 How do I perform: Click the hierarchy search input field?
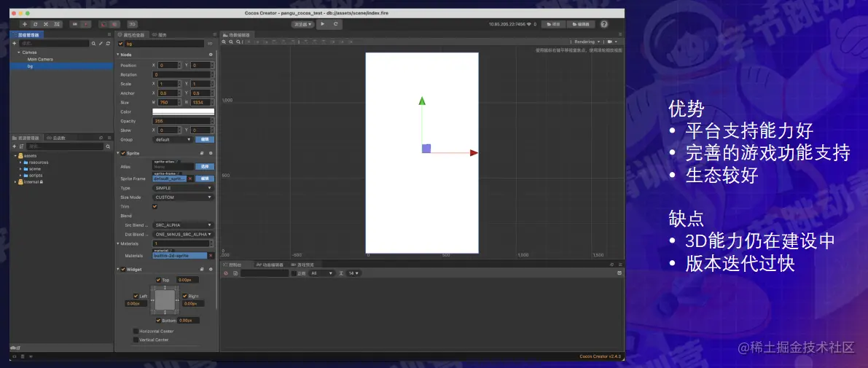pyautogui.click(x=54, y=43)
